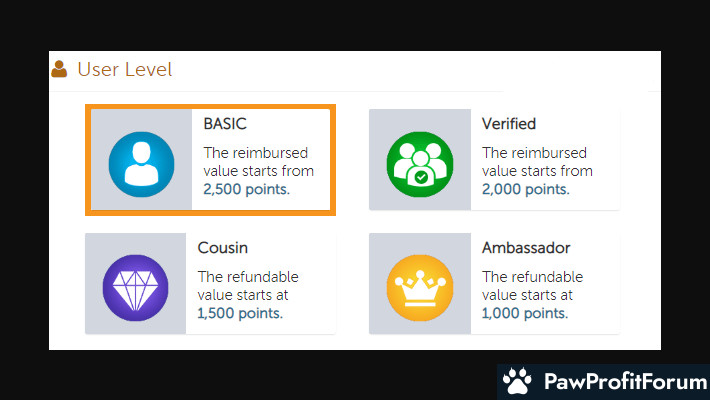
Task: Open the PawProfitForum watermark text
Action: (620, 381)
